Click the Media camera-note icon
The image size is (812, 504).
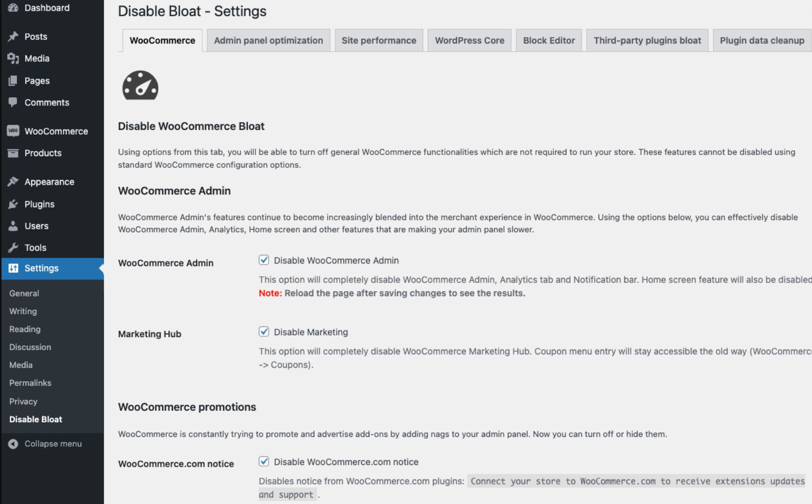click(13, 58)
